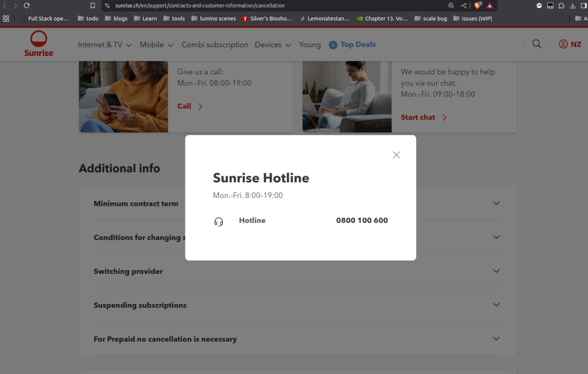Viewport: 588px width, 374px height.
Task: Open the Devices navigation dropdown
Action: tap(272, 45)
